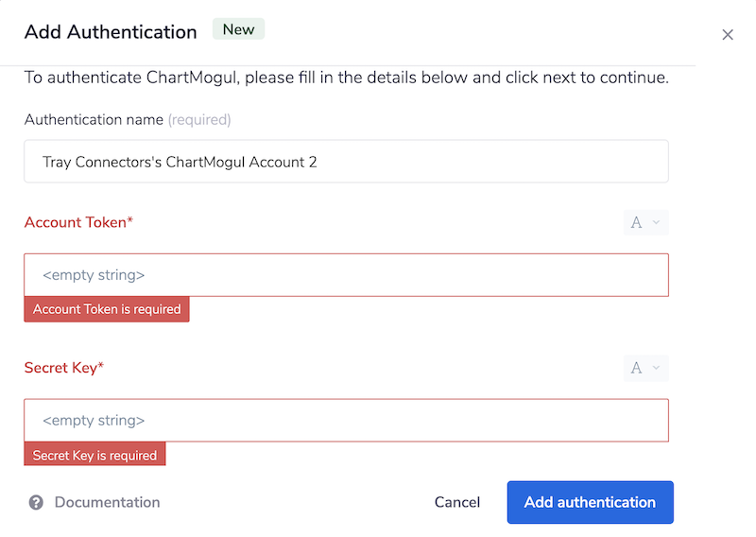Click the Add Authentication dialog title
756x537 pixels.
coord(111,32)
